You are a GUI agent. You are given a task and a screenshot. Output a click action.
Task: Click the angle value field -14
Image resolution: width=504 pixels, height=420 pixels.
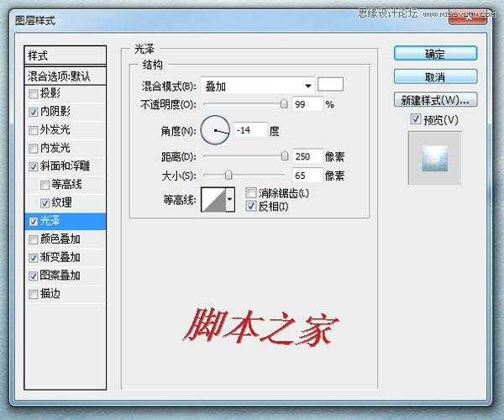[250, 130]
